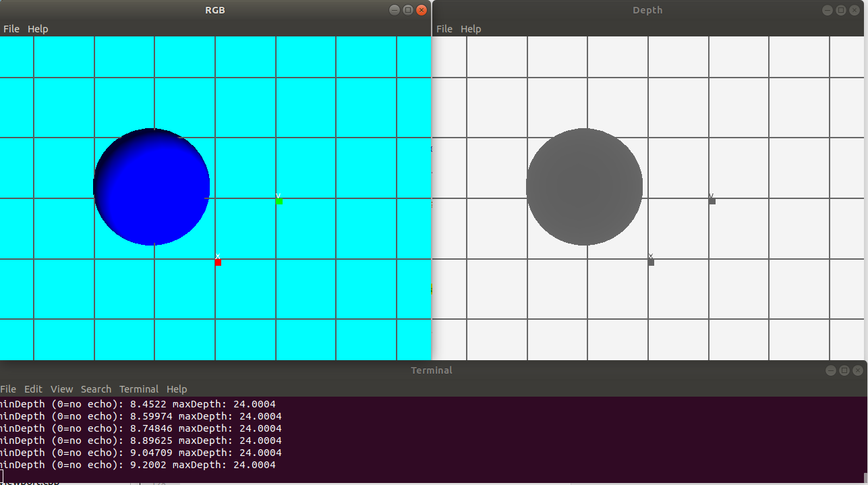Image resolution: width=868 pixels, height=485 pixels.
Task: Open the View menu in the Terminal
Action: coord(61,389)
